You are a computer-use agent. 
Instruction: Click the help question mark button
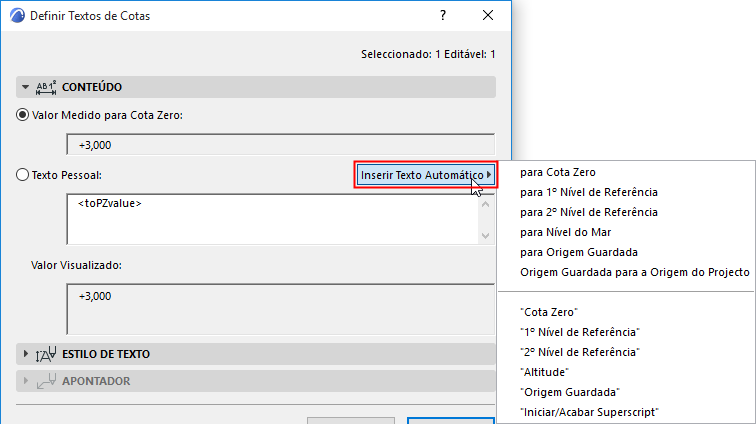tap(442, 16)
